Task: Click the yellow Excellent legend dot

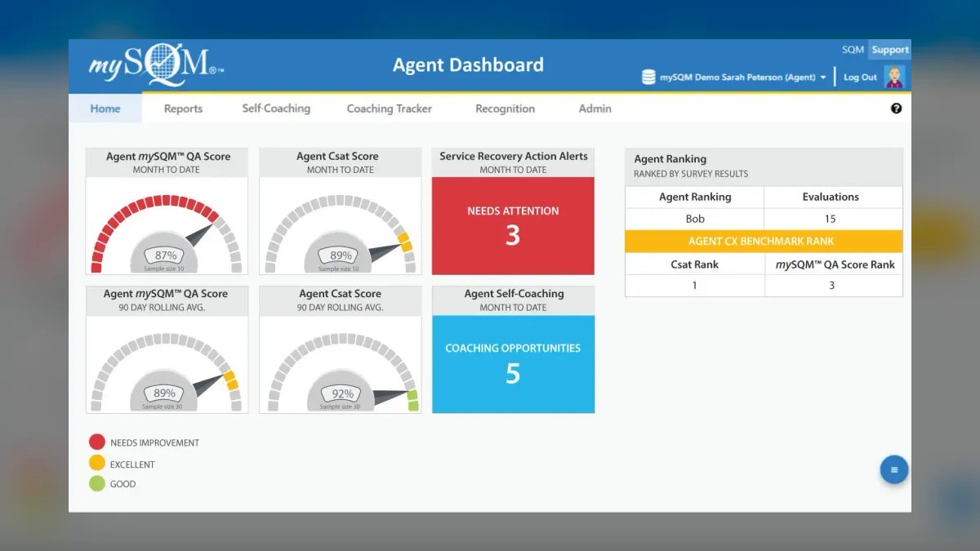Action: click(x=97, y=464)
